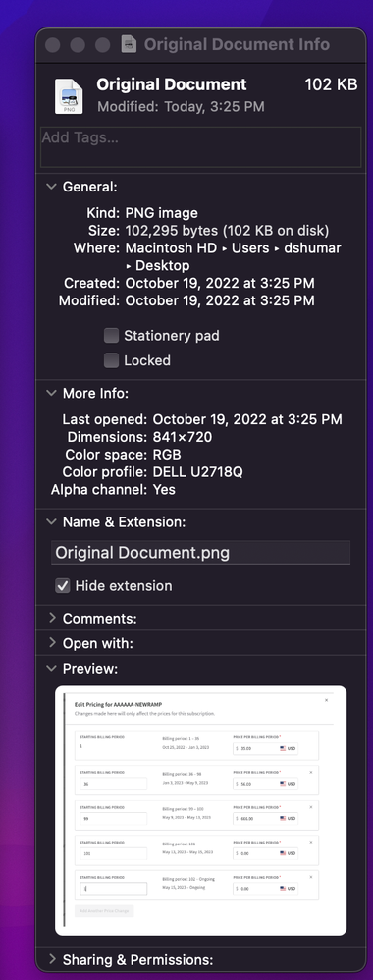Click the Color space value RGB

(x=167, y=455)
